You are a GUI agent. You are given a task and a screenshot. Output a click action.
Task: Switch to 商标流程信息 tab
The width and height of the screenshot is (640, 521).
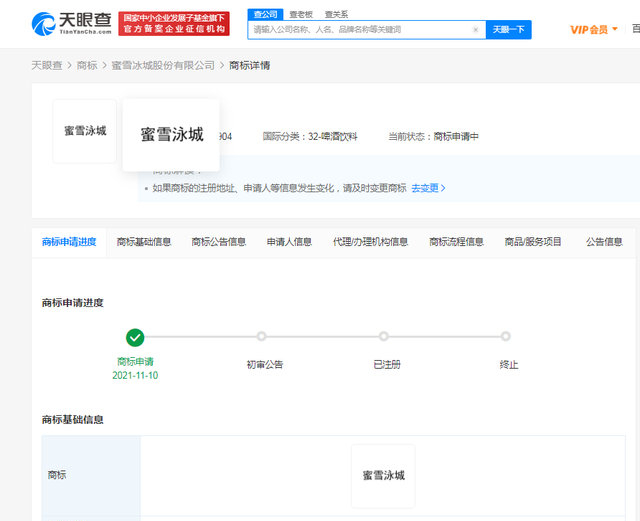(456, 242)
